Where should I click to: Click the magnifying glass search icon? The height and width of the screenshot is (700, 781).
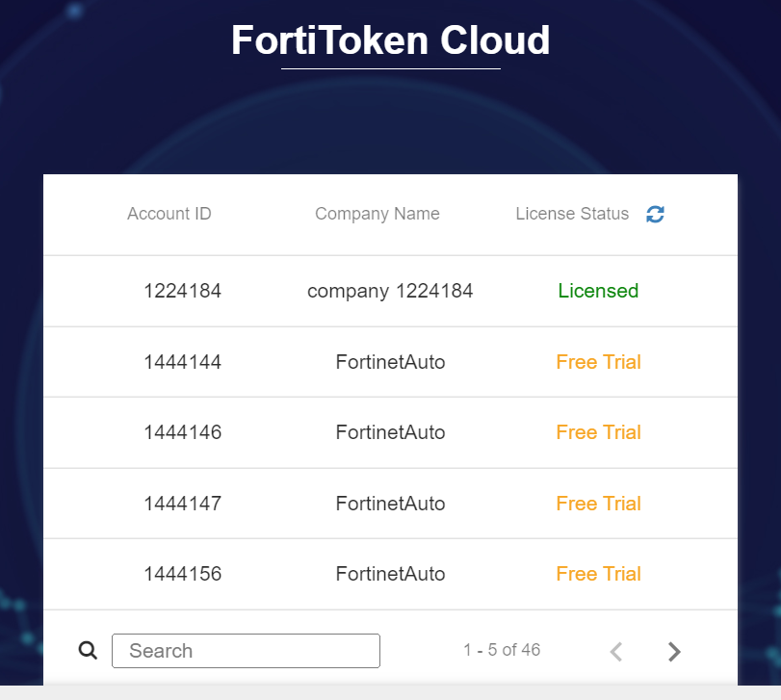coord(88,650)
